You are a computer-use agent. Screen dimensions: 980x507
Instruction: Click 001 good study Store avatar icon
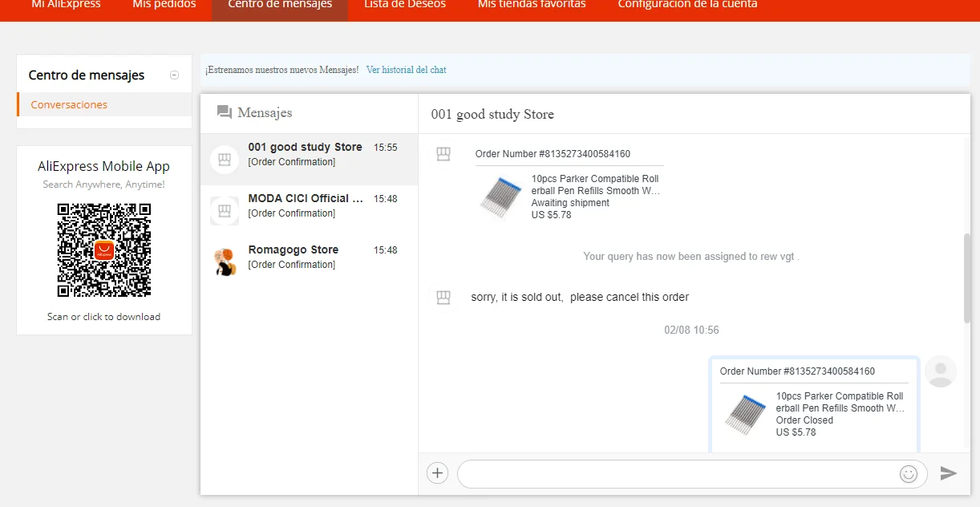(x=225, y=160)
